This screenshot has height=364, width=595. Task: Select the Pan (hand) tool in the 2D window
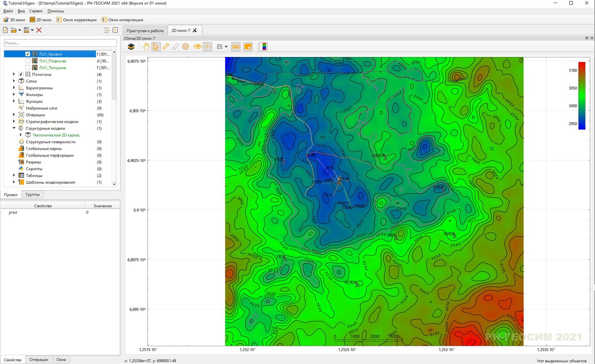point(147,47)
